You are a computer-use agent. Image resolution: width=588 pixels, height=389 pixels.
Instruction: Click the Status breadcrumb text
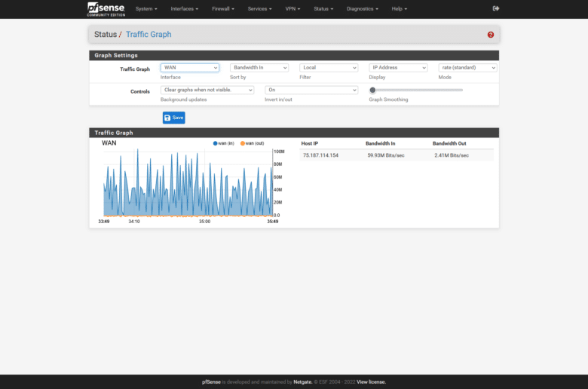[106, 35]
